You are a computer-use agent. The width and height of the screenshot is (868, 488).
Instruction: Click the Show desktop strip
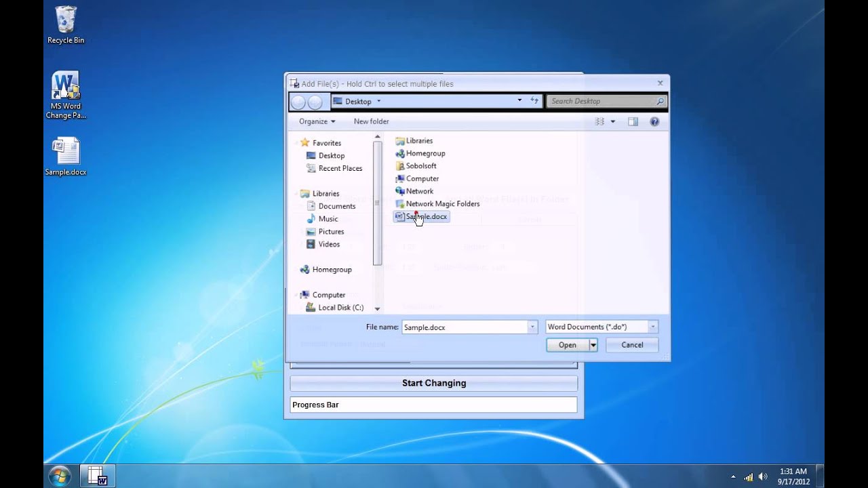[820, 476]
